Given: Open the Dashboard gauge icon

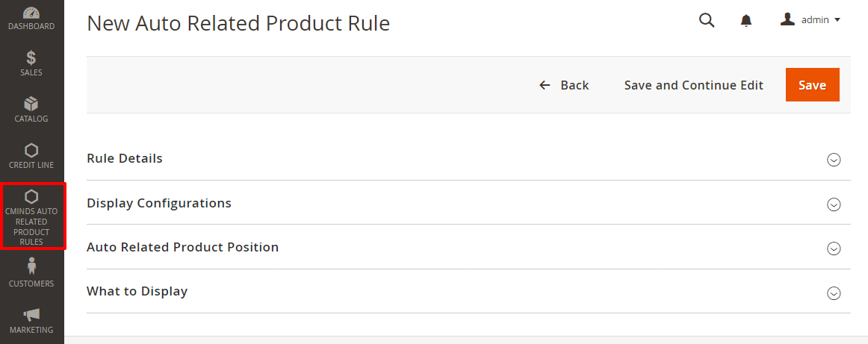Looking at the screenshot, I should coord(31,13).
